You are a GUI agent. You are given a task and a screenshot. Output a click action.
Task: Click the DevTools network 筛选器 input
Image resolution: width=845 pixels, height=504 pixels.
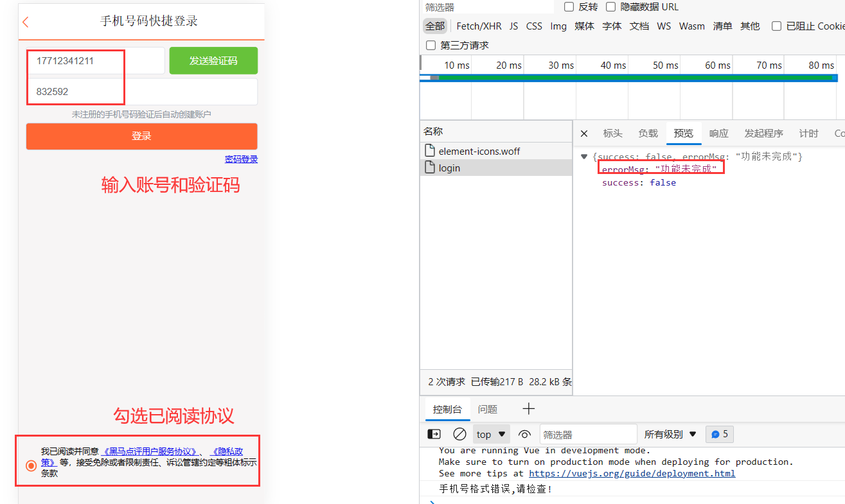coord(487,7)
